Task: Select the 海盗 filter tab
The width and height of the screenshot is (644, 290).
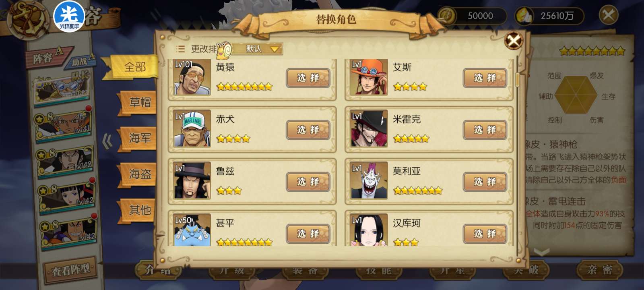Action: 139,174
